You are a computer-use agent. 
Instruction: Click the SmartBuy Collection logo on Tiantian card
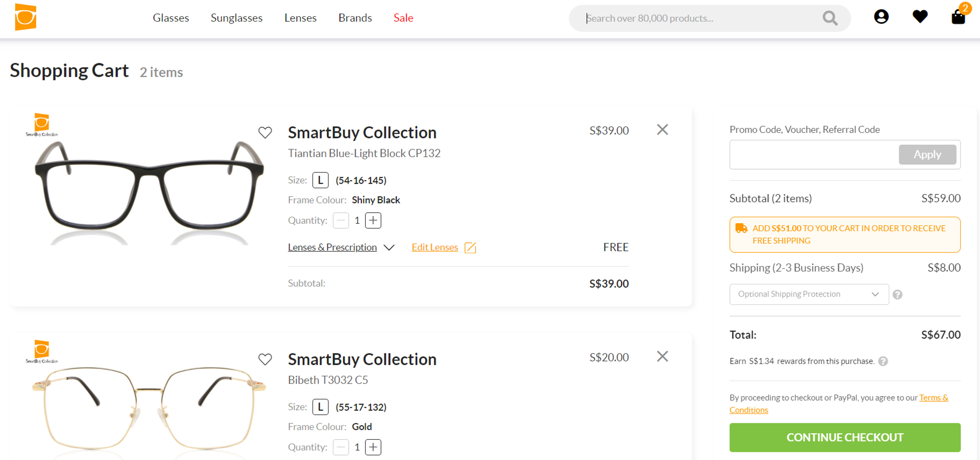(x=41, y=124)
